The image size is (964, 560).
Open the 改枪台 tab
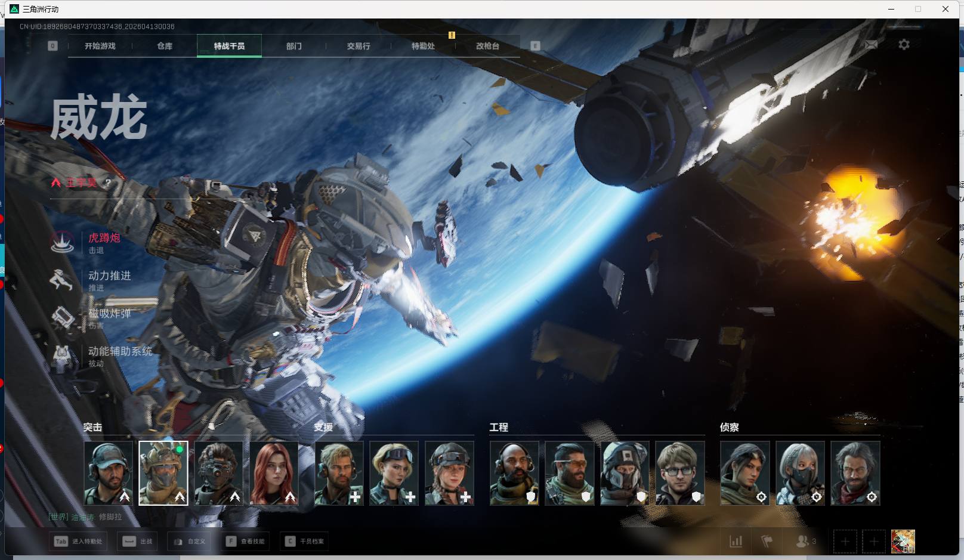pyautogui.click(x=487, y=46)
